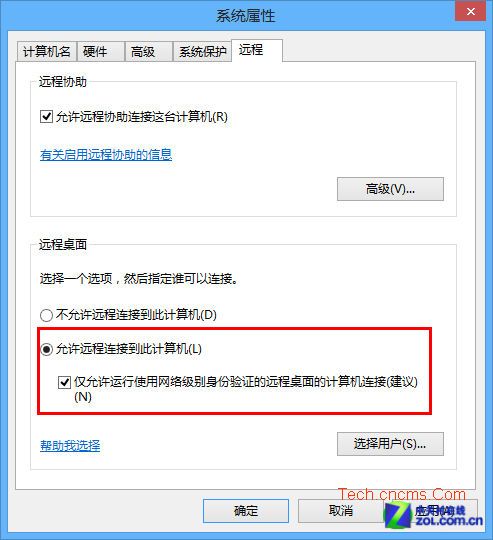
Task: Select the 高级 tab
Action: 148,52
